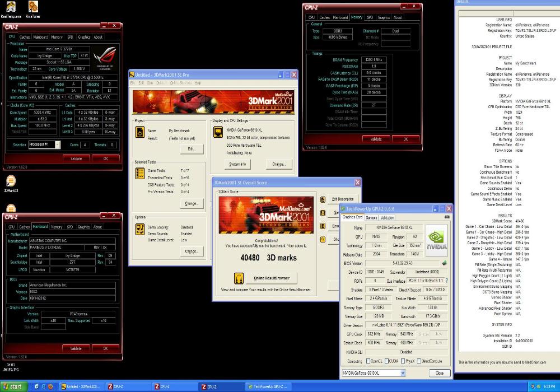This screenshot has height=392, width=560.
Task: Switch to Untitled - 3DMark2001 taskbar button
Action: 81,386
